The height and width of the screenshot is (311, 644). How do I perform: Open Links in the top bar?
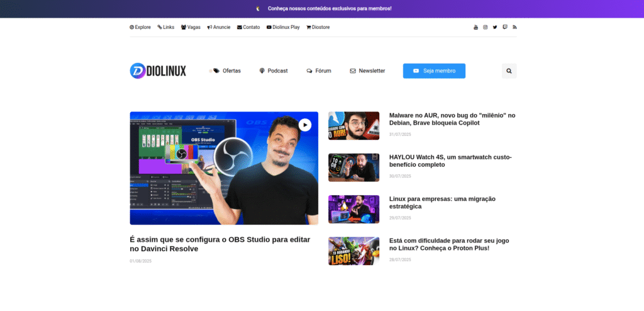point(166,27)
